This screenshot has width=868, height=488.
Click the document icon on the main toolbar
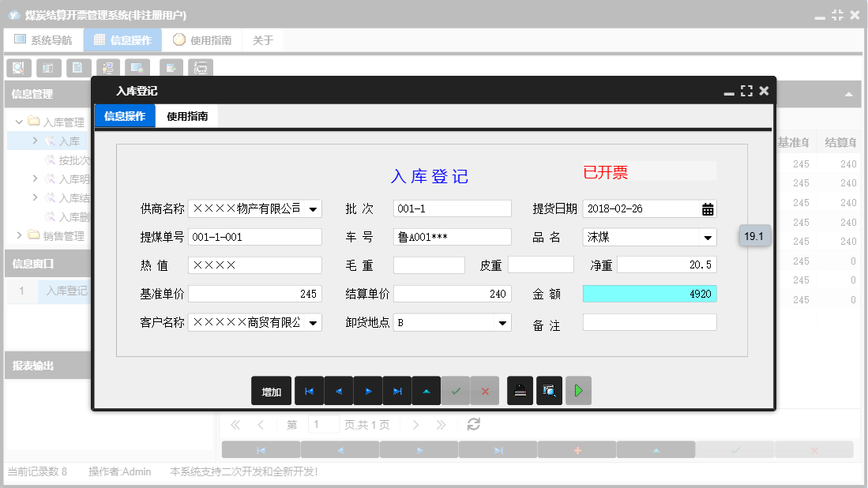pyautogui.click(x=77, y=67)
